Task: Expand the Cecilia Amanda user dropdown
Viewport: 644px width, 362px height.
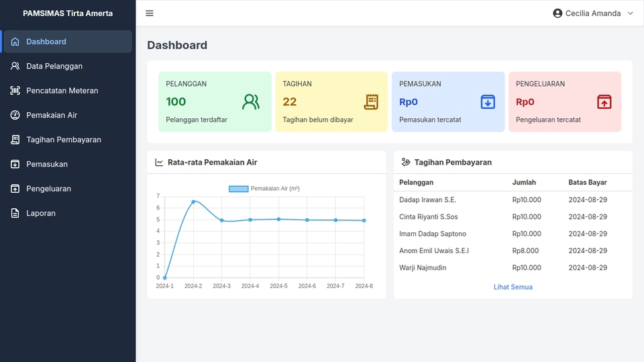Action: (592, 13)
